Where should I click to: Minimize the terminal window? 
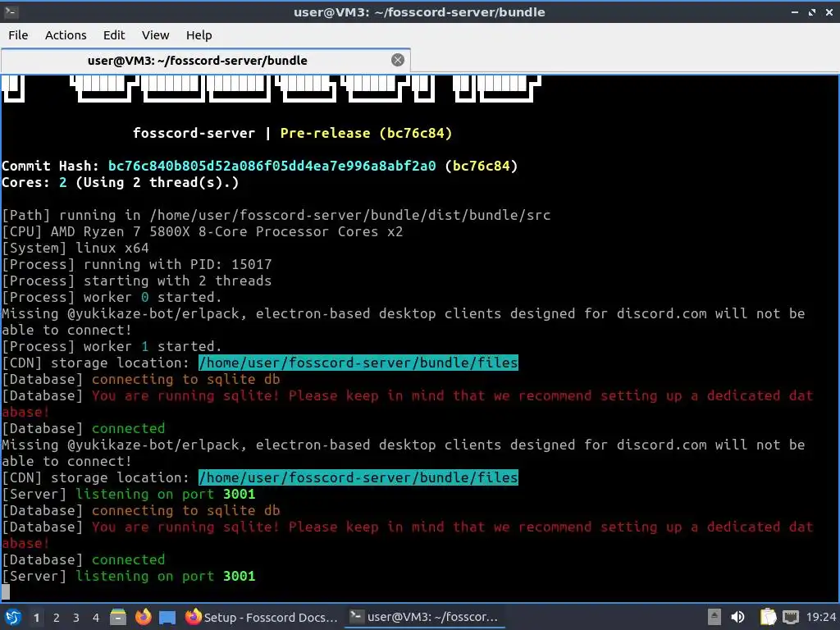(794, 11)
